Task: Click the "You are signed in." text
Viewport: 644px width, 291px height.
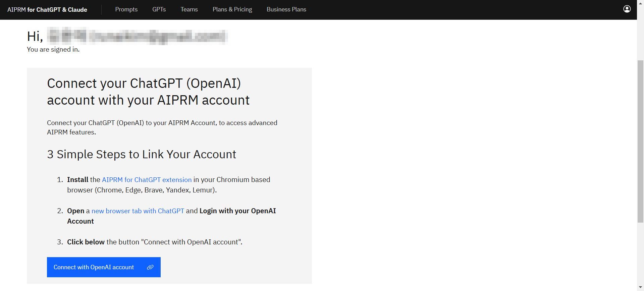Action: click(x=53, y=49)
